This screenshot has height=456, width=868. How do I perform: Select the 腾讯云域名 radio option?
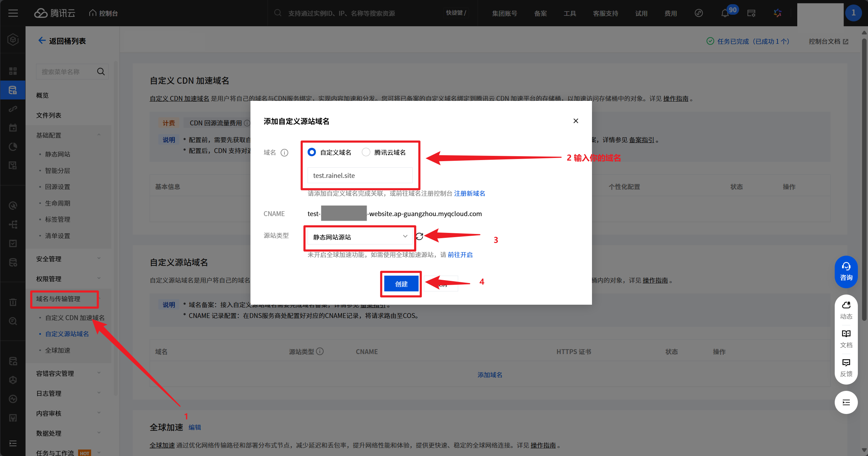pos(366,152)
